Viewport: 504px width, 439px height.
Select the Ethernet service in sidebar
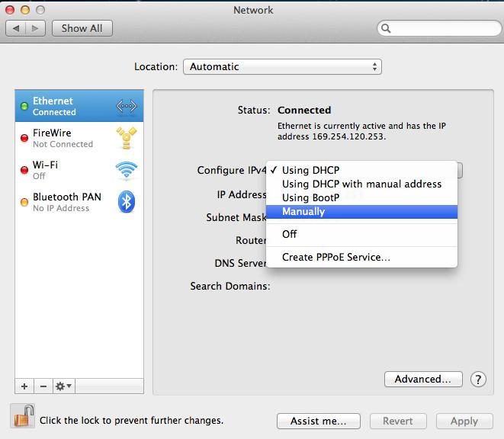pyautogui.click(x=79, y=106)
